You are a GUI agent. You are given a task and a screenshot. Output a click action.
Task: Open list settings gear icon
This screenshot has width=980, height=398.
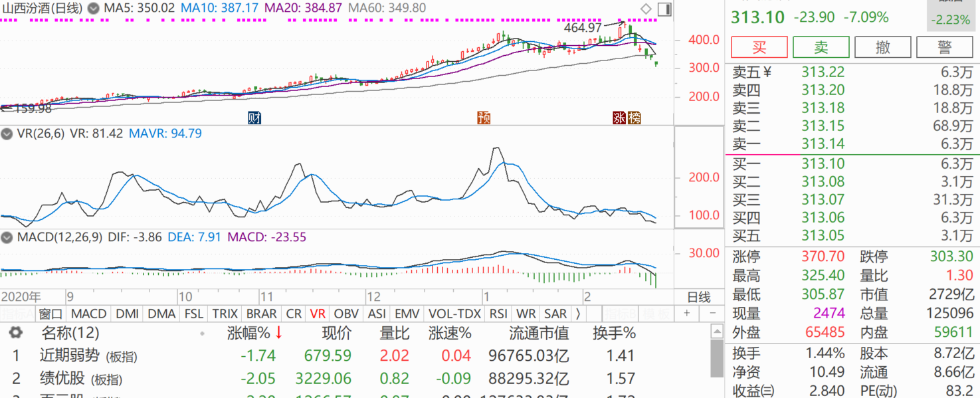(x=15, y=333)
